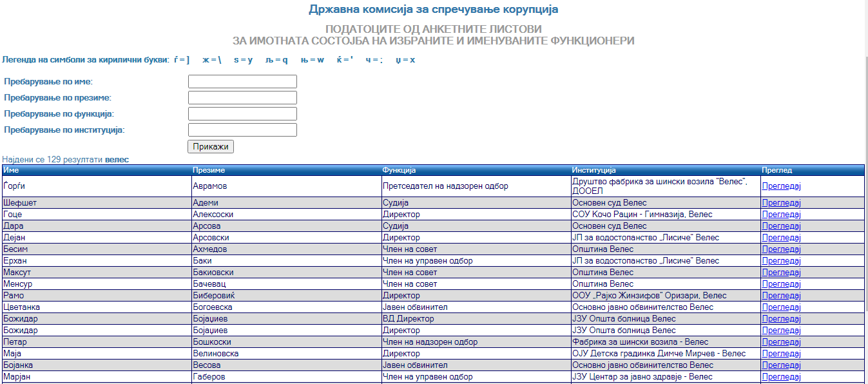Open Прегледај link for Маја Велиновска
Image resolution: width=868 pixels, height=384 pixels.
[x=781, y=354]
